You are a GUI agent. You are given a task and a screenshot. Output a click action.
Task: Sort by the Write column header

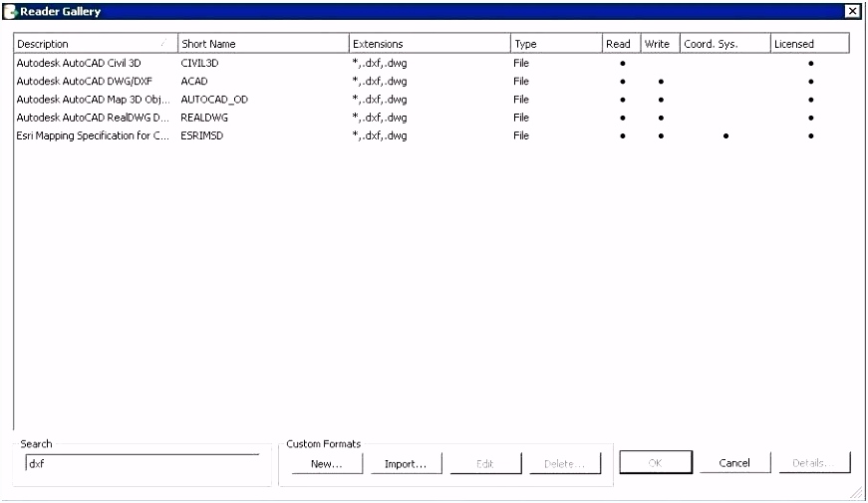[660, 44]
